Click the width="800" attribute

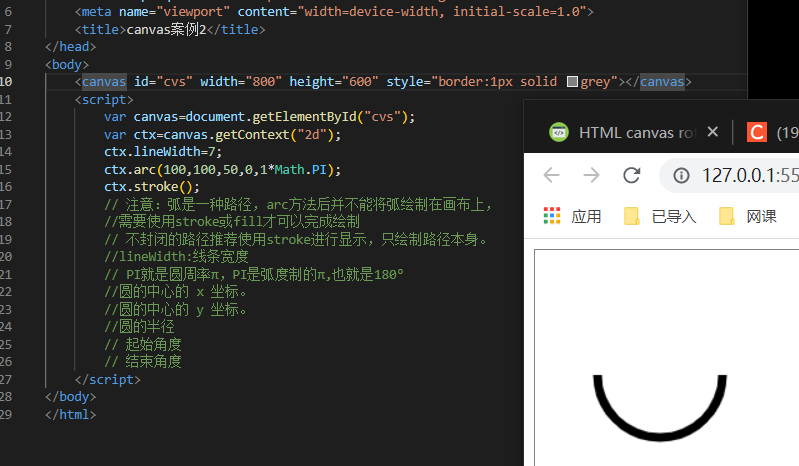(241, 81)
